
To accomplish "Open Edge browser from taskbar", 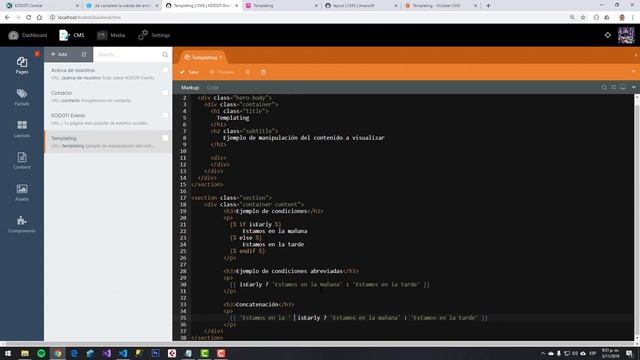I will coord(74,353).
